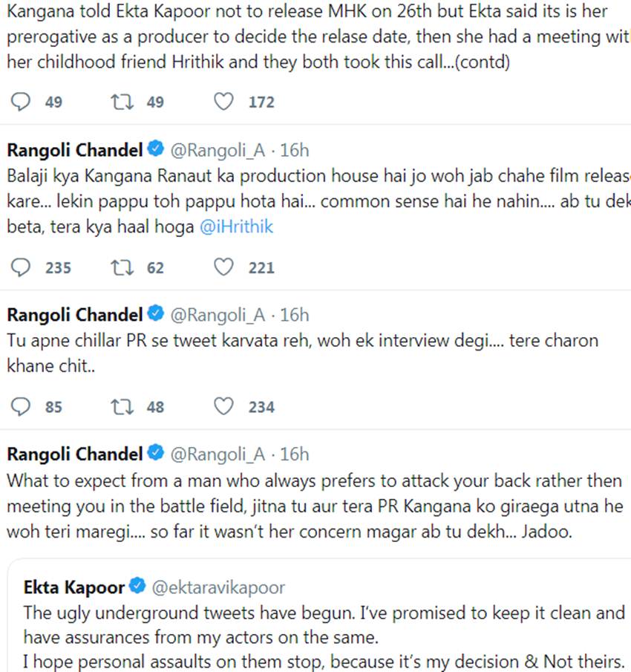Reply to the tweet with 235 replies
Image resolution: width=631 pixels, height=672 pixels.
point(23,267)
